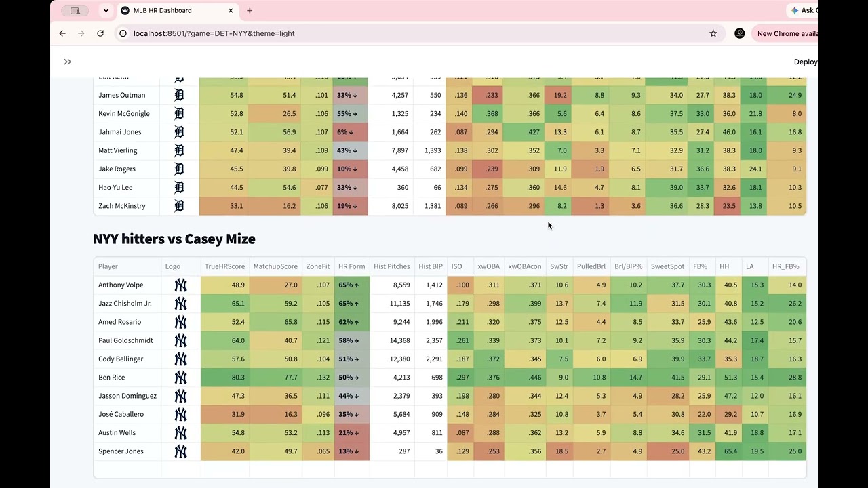Select the Amed Rosario player cell
Screen dimensions: 868x488
pos(127,322)
